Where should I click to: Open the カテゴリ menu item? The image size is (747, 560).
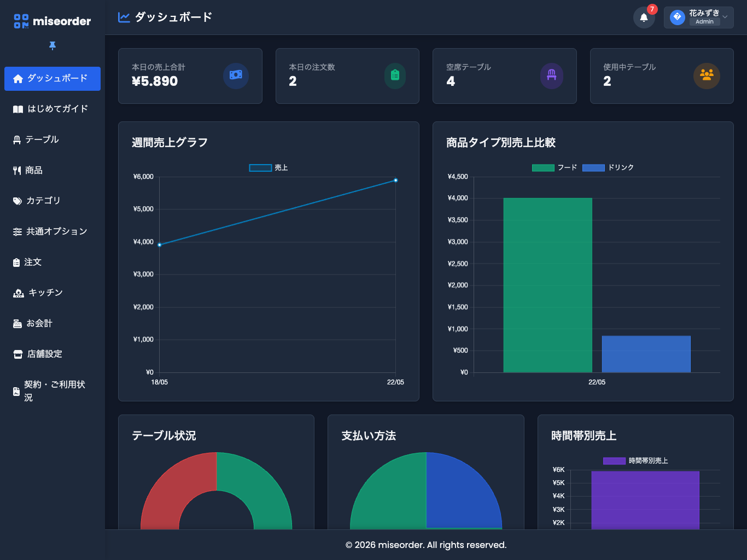(52, 201)
